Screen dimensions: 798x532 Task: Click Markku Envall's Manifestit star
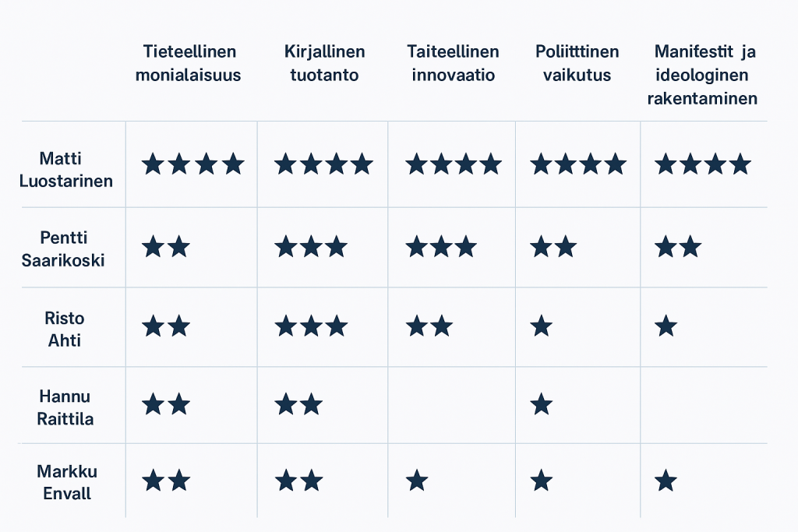point(666,481)
